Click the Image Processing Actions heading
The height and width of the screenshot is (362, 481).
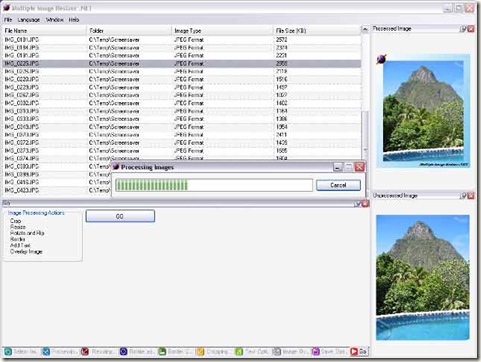click(x=36, y=213)
